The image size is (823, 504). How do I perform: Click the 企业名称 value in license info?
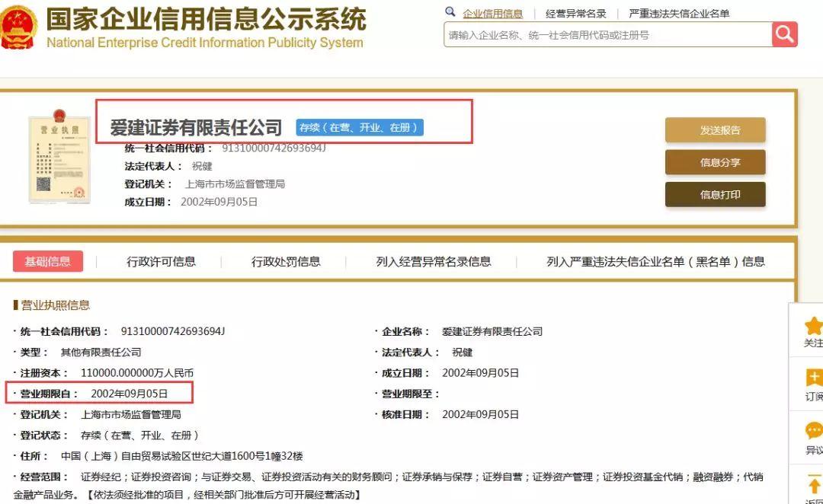tap(492, 331)
